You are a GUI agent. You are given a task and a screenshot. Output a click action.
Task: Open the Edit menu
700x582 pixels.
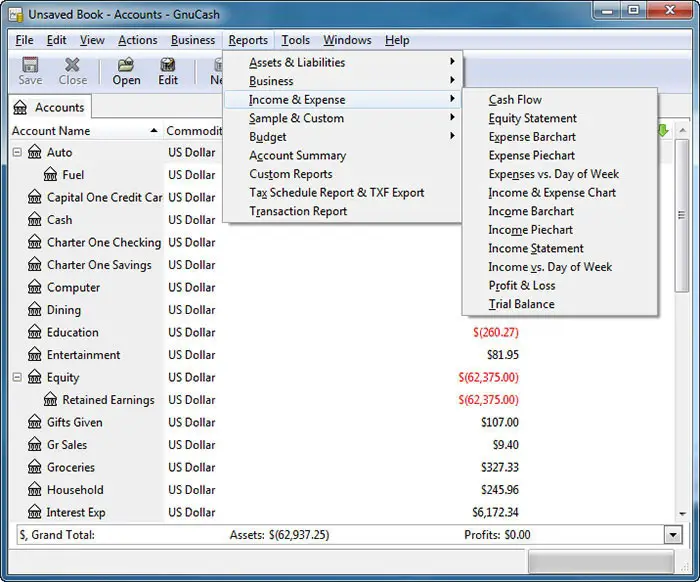(x=56, y=40)
